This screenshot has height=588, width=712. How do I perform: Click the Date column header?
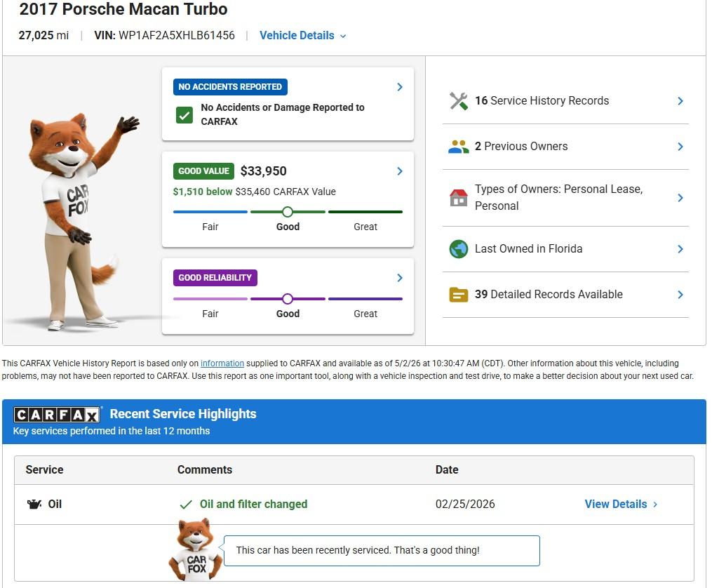447,469
